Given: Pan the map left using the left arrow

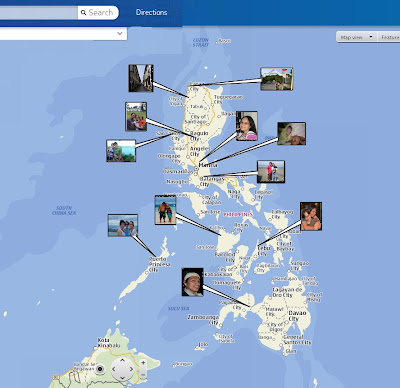Looking at the screenshot, I should (x=114, y=369).
